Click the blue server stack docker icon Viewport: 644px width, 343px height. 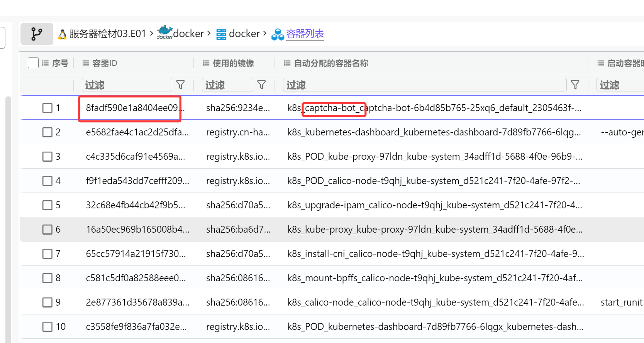click(x=221, y=34)
